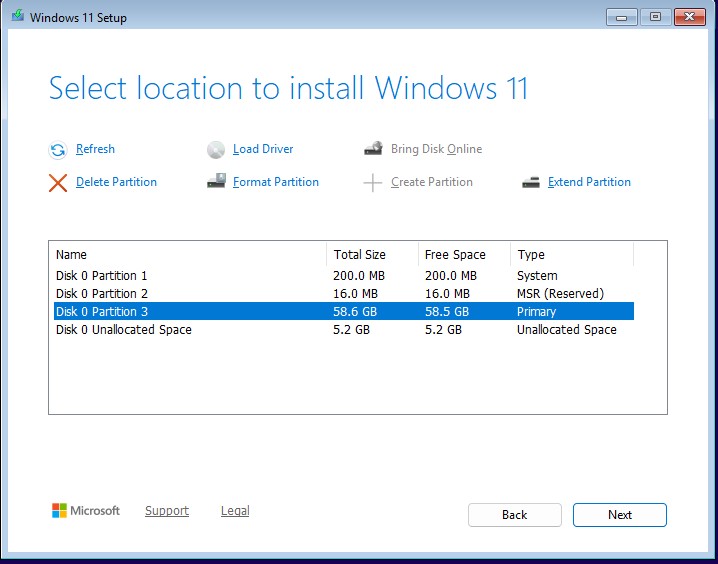Click the 58.5 GB free space cell
Image resolution: width=718 pixels, height=564 pixels.
(x=447, y=312)
